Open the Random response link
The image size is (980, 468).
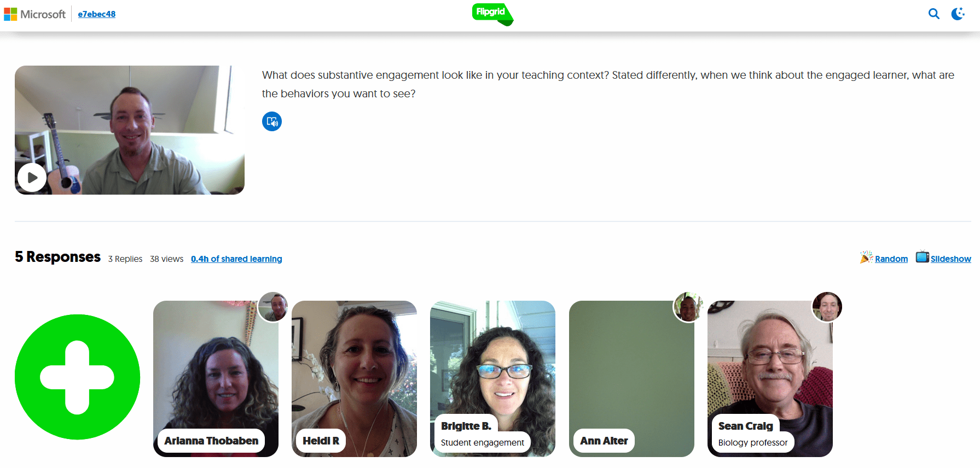[x=891, y=259]
